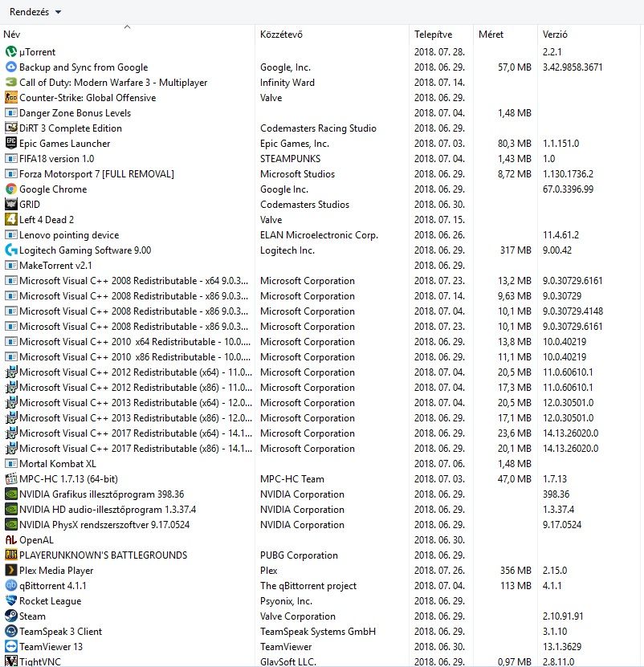Click the qBittorrent 4.1.1 icon
644x667 pixels.
(11, 586)
